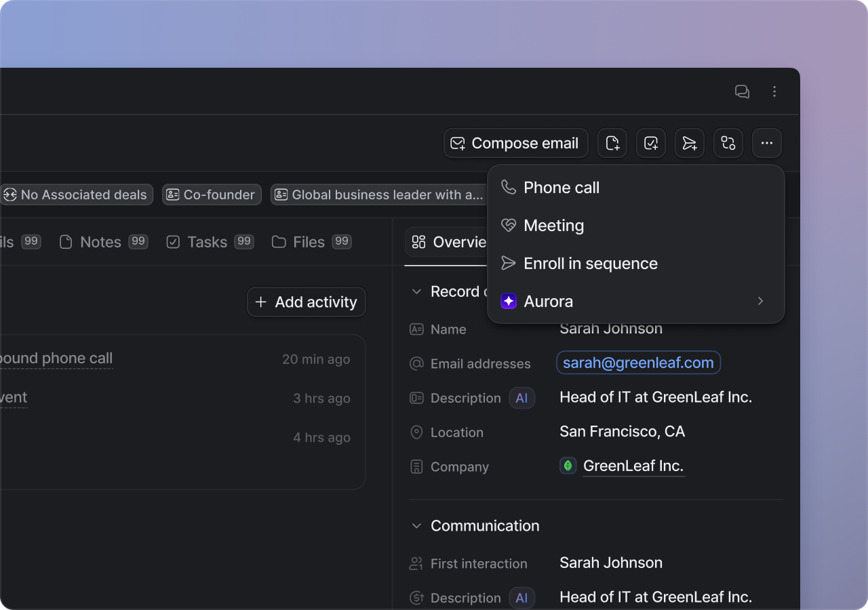The image size is (868, 610).
Task: Open the Aurora submenu
Action: pos(636,302)
